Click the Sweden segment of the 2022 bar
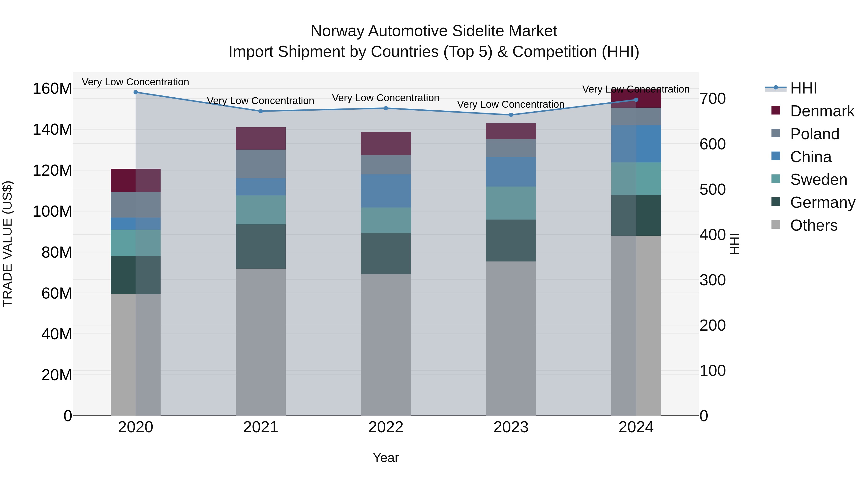Image resolution: width=868 pixels, height=488 pixels. pyautogui.click(x=386, y=220)
